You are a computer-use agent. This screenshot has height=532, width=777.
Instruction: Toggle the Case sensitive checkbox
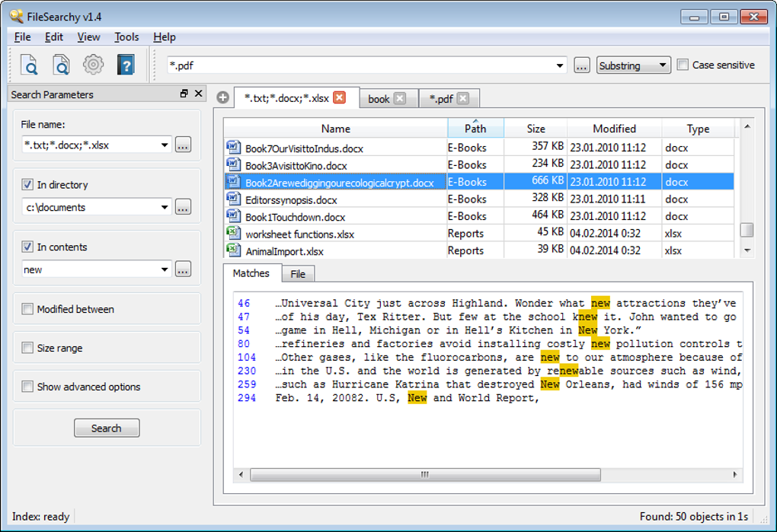[683, 65]
